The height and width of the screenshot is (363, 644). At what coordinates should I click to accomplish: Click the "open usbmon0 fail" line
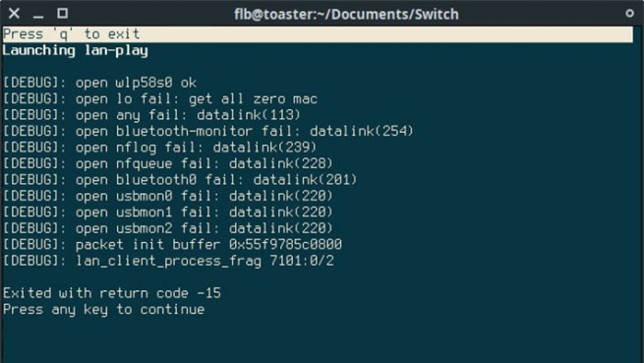click(167, 196)
